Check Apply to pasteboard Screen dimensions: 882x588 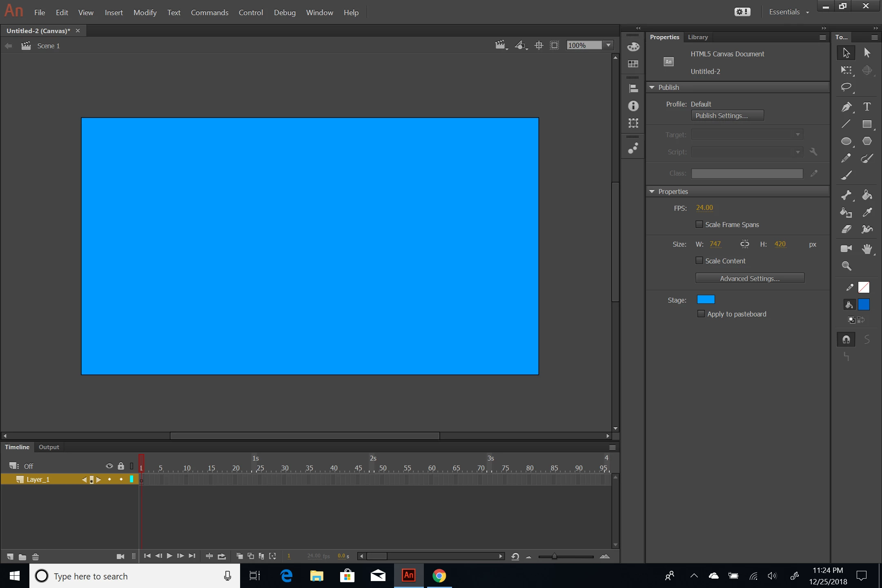(701, 314)
